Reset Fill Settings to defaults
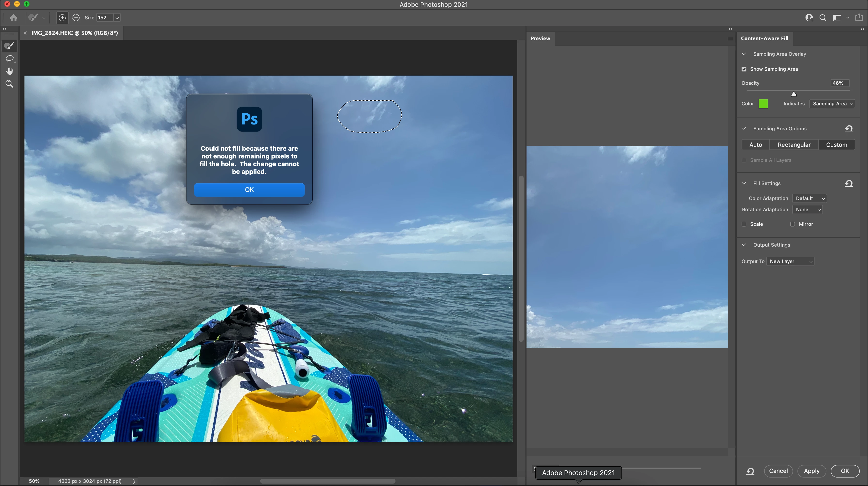The height and width of the screenshot is (486, 868). pos(848,183)
